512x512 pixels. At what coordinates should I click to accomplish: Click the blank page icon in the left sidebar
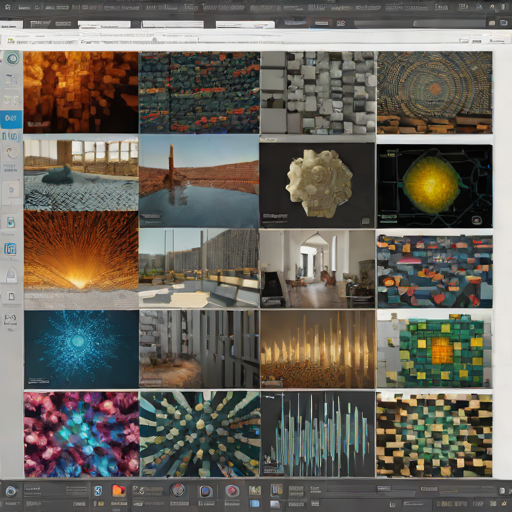[11, 296]
